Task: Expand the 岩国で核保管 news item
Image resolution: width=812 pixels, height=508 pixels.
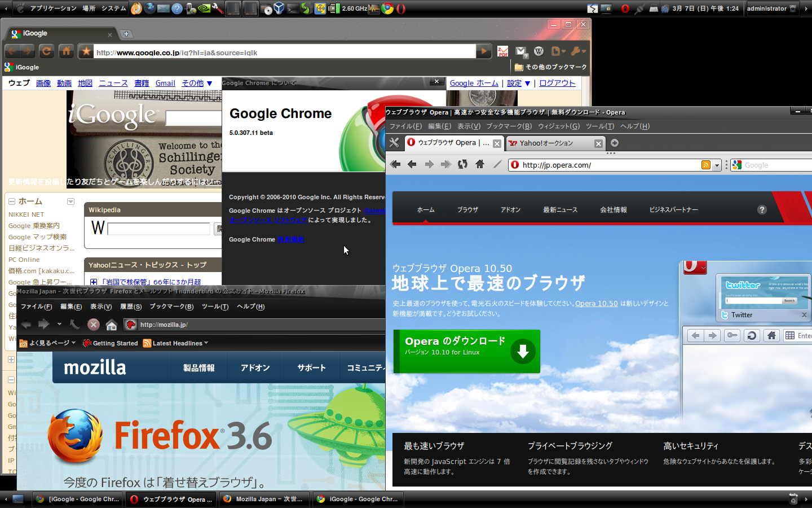Action: (x=94, y=282)
